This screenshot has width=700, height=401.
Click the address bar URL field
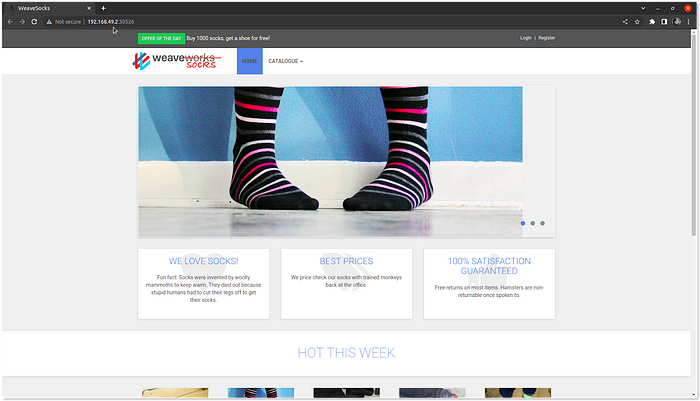click(x=300, y=21)
